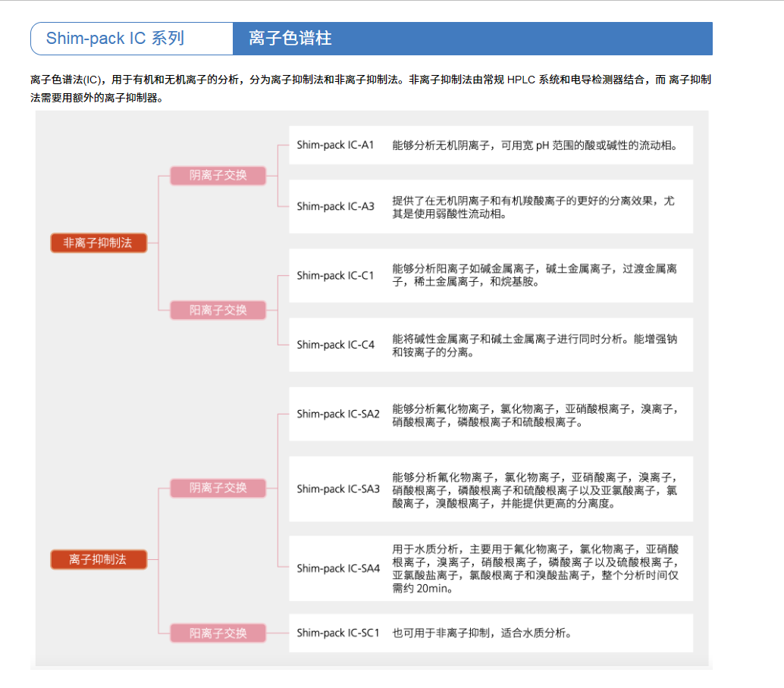Click the Shim-pack IC-C1 product name
This screenshot has height=688, width=784.
[335, 275]
